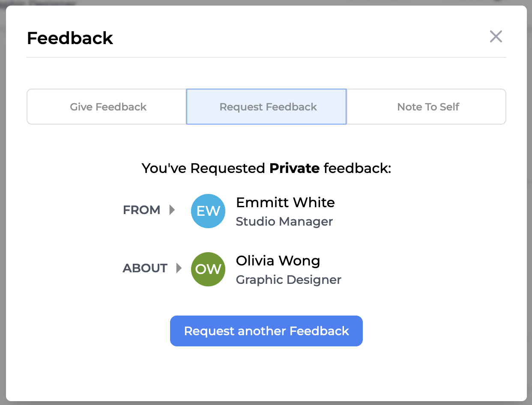Click the Feedback dialog title

tap(70, 38)
